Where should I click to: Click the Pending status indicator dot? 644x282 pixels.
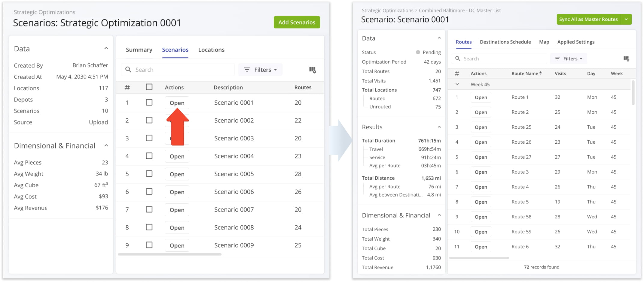click(418, 52)
